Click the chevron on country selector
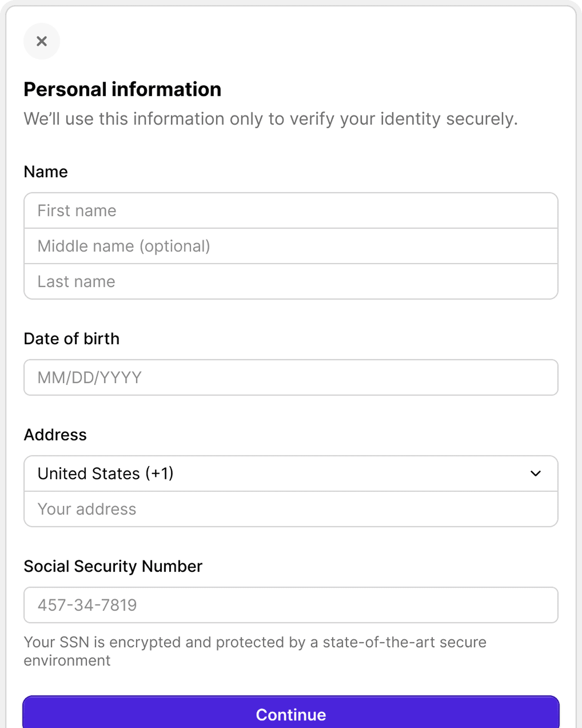The image size is (582, 728). pyautogui.click(x=535, y=473)
